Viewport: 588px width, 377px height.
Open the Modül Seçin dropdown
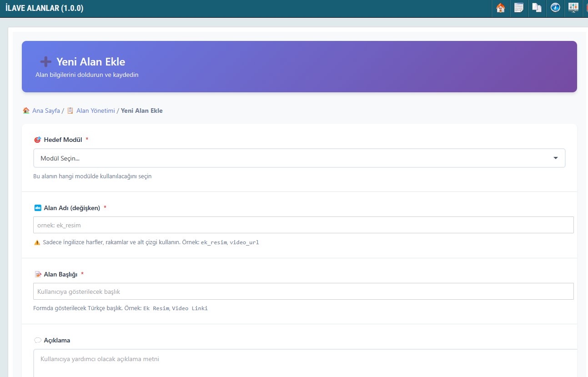point(299,158)
